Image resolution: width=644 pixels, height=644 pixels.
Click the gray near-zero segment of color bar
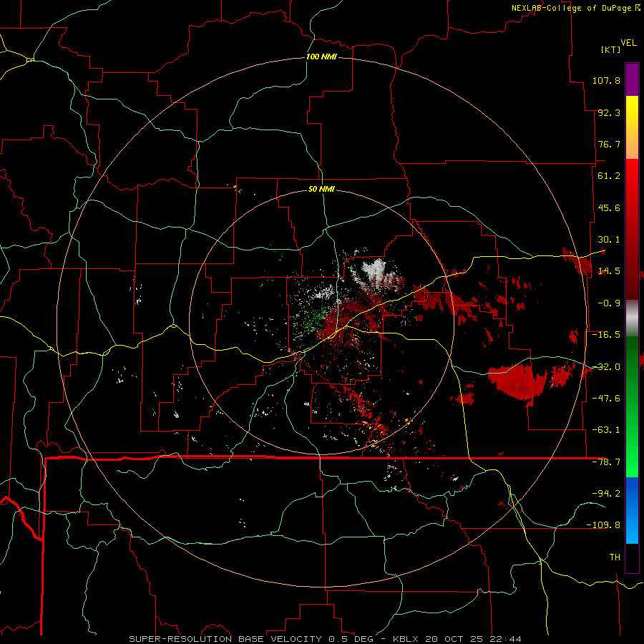point(632,318)
